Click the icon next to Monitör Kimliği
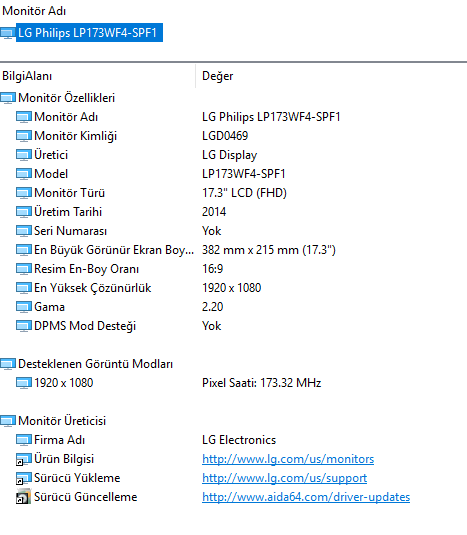The width and height of the screenshot is (467, 535). coord(24,136)
